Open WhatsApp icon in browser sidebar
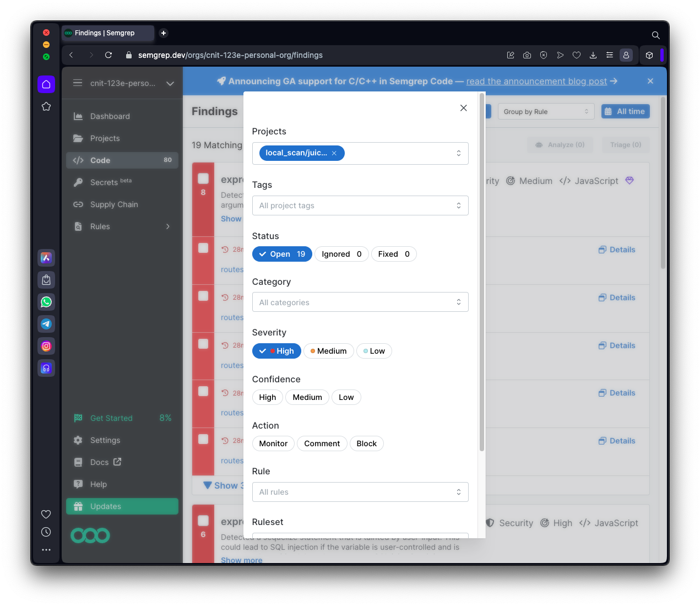 pyautogui.click(x=46, y=302)
